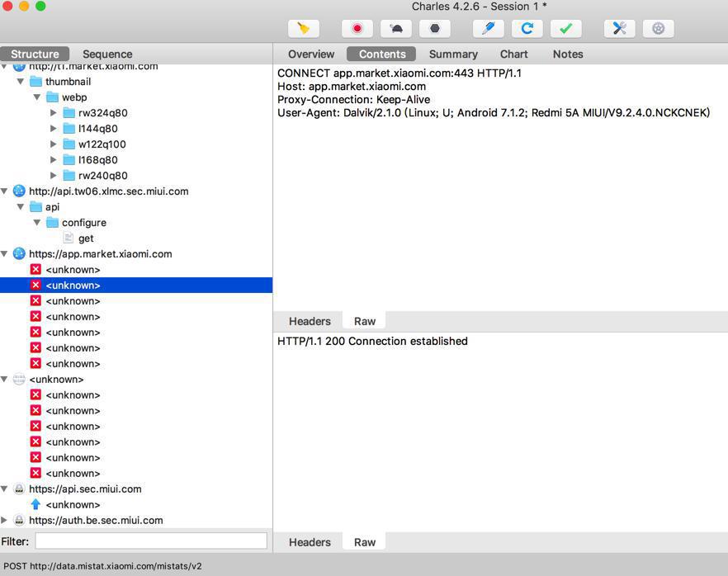Switch to the Sequence view
Image resolution: width=728 pixels, height=576 pixels.
coord(107,54)
